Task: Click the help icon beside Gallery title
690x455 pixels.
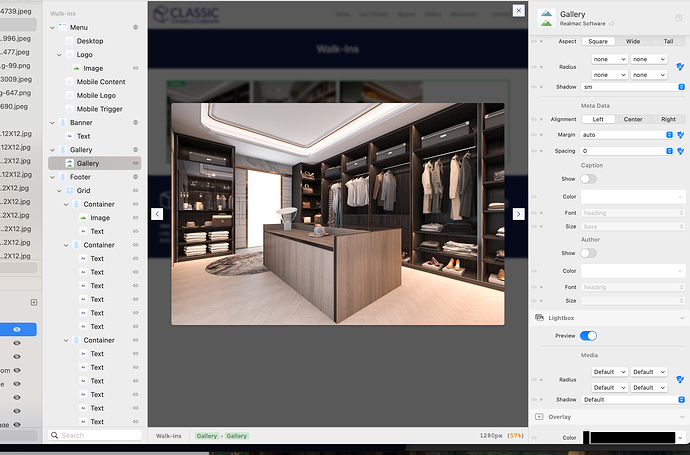Action: 679,18
